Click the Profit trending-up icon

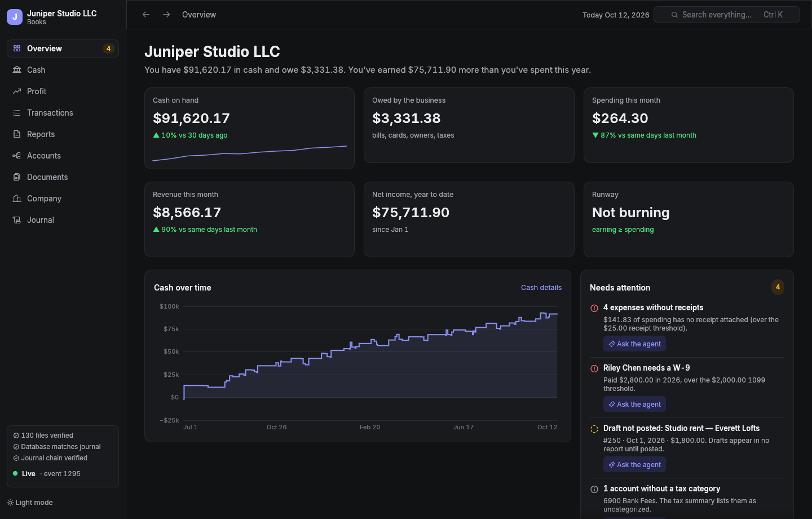click(x=17, y=91)
